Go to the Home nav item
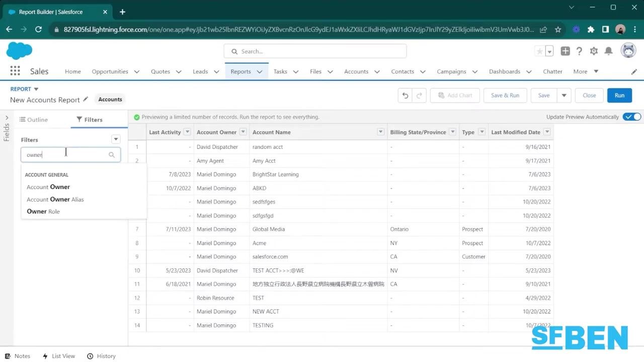The width and height of the screenshot is (644, 362). (73, 72)
